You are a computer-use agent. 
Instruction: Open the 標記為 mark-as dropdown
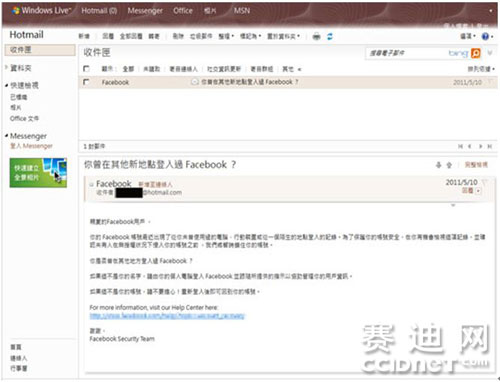coord(251,36)
